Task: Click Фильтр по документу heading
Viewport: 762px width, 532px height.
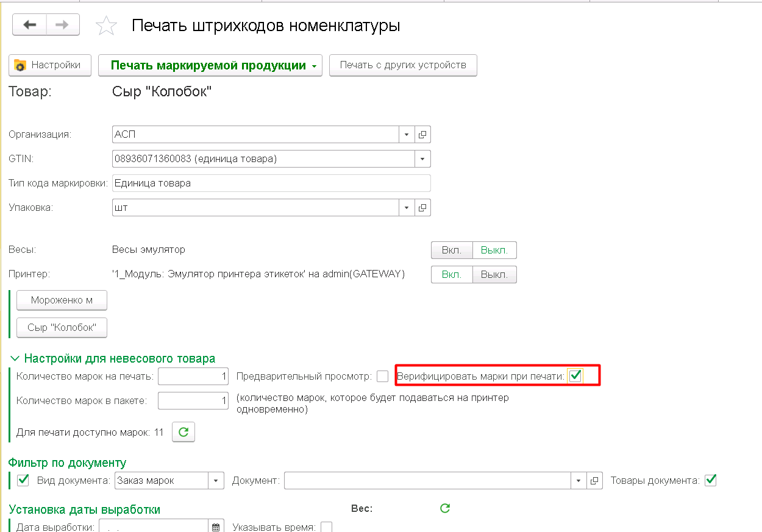Action: 68,463
